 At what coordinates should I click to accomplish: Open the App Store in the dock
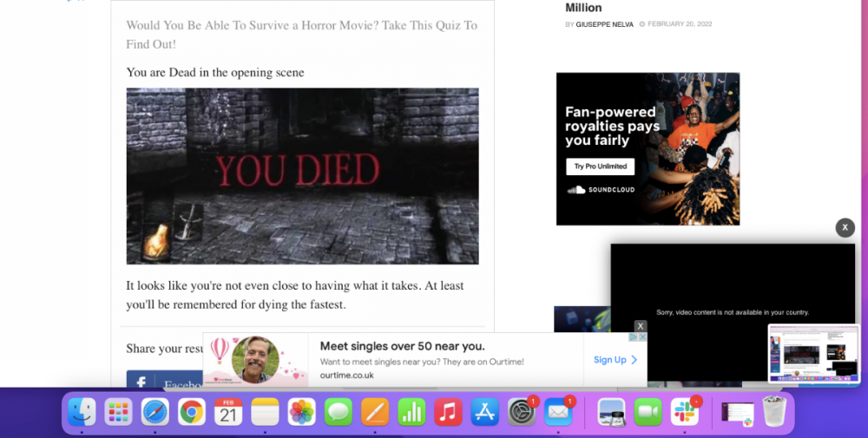(x=485, y=412)
